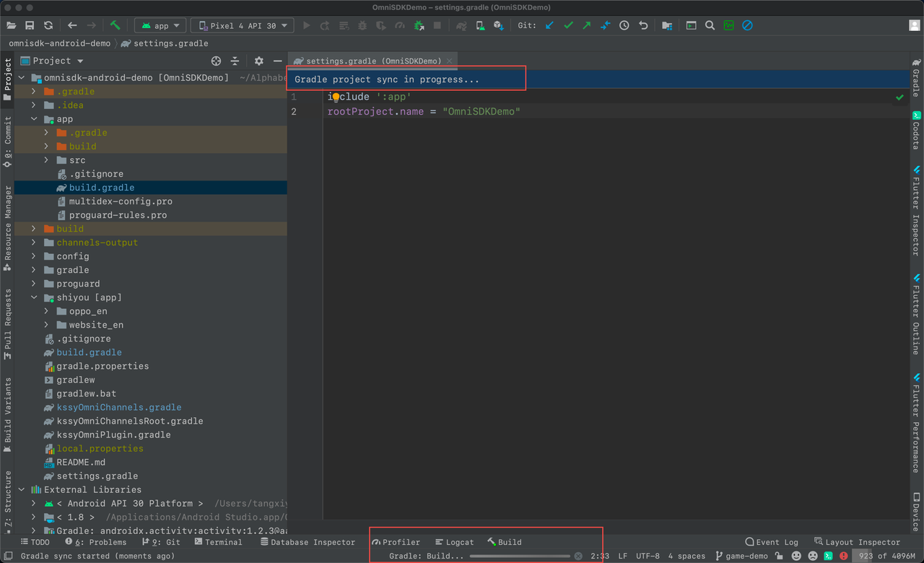Open the Event Log
Screen dimensions: 924x563
[x=771, y=542]
